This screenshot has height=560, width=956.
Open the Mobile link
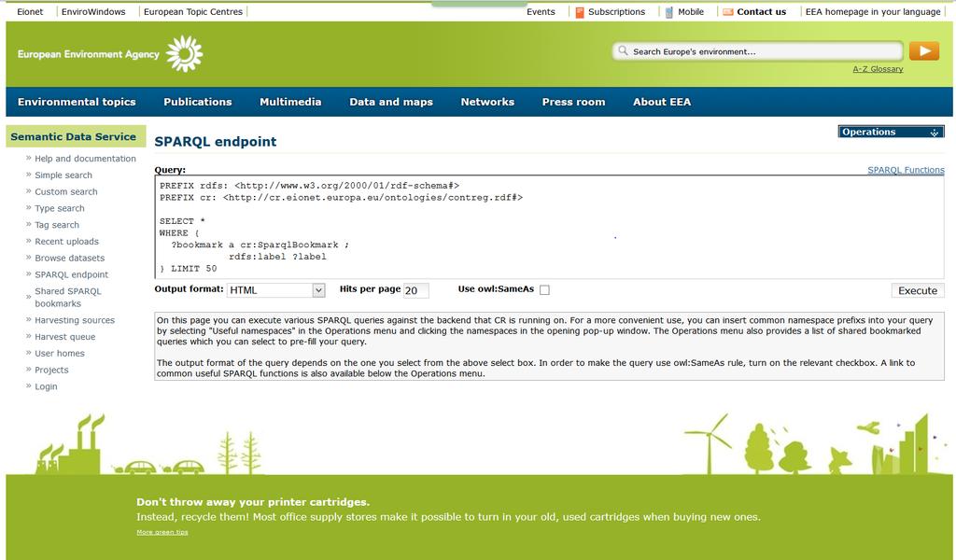691,11
